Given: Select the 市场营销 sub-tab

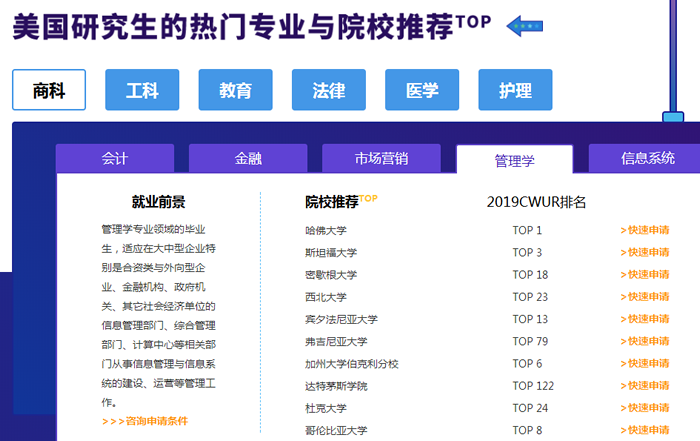Looking at the screenshot, I should pyautogui.click(x=381, y=158).
